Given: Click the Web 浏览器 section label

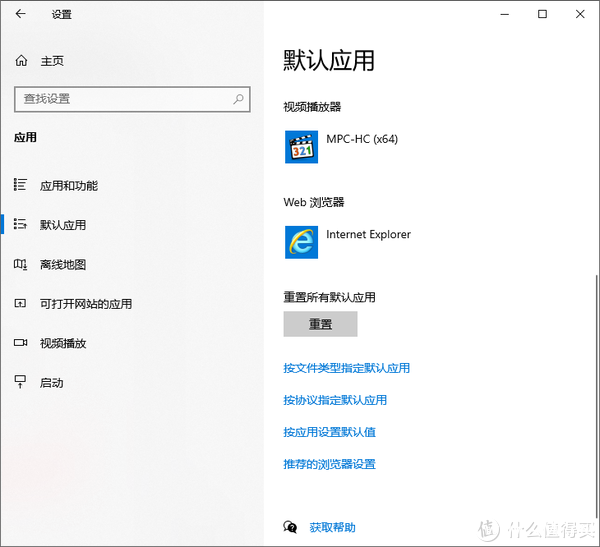Looking at the screenshot, I should pyautogui.click(x=314, y=202).
